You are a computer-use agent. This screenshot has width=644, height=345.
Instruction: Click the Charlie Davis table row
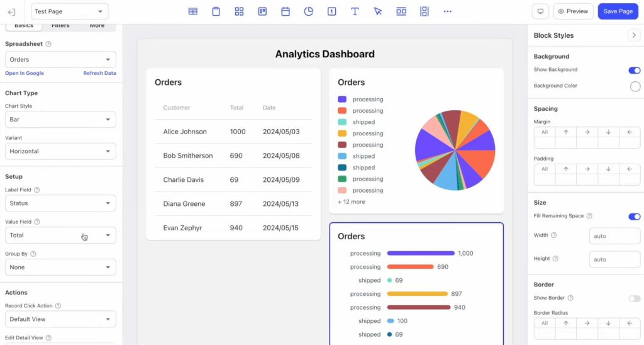233,179
